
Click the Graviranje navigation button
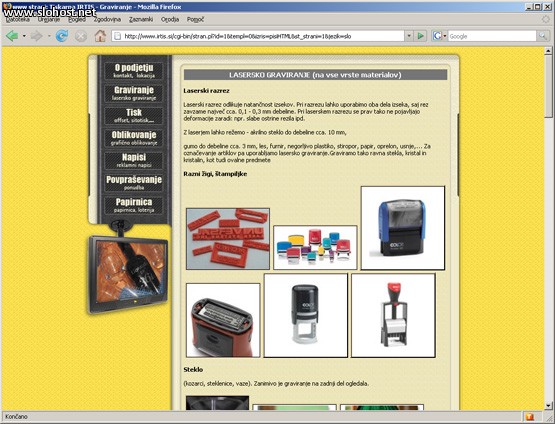pos(134,93)
